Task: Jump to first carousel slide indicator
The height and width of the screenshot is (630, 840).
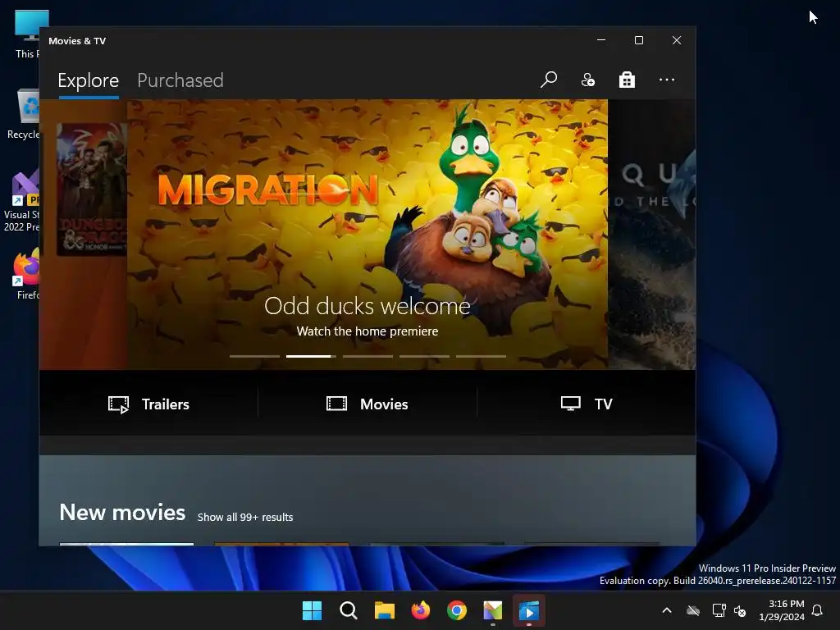Action: [x=254, y=356]
